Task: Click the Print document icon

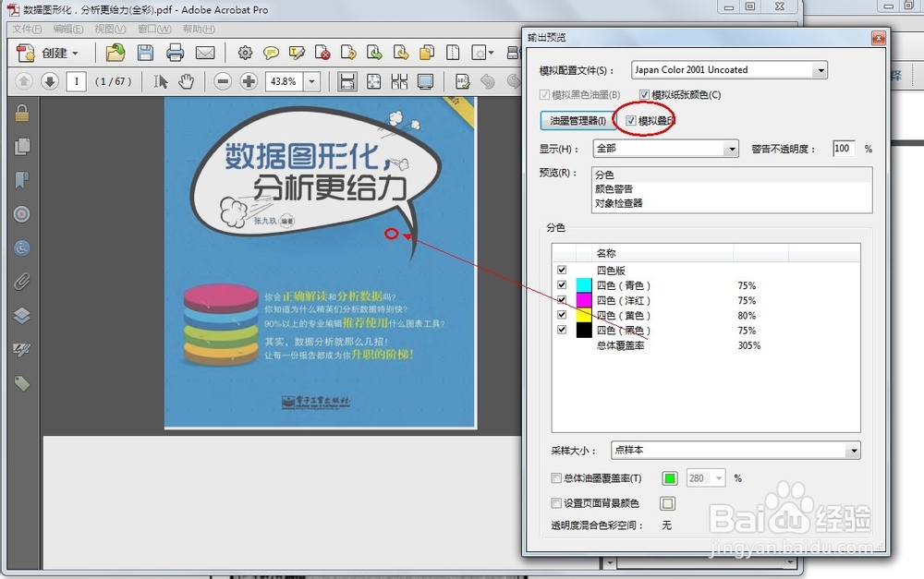Action: (175, 53)
